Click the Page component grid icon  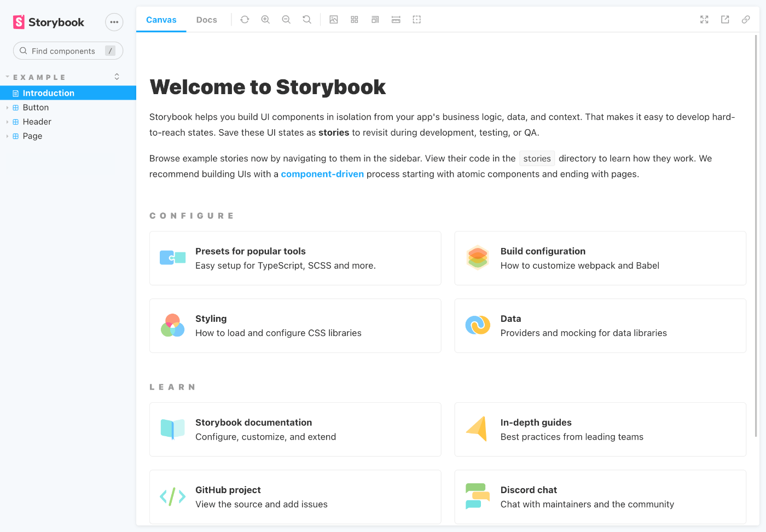pos(16,136)
